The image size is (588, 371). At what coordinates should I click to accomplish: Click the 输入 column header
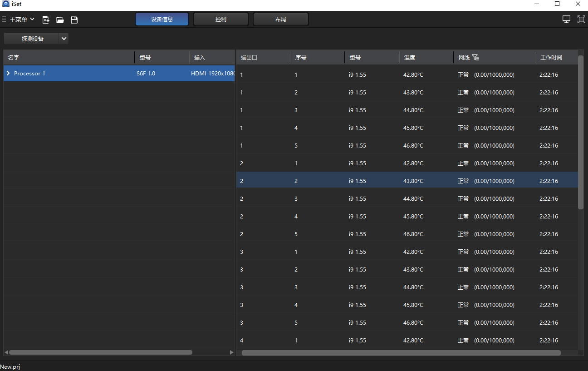pos(212,57)
